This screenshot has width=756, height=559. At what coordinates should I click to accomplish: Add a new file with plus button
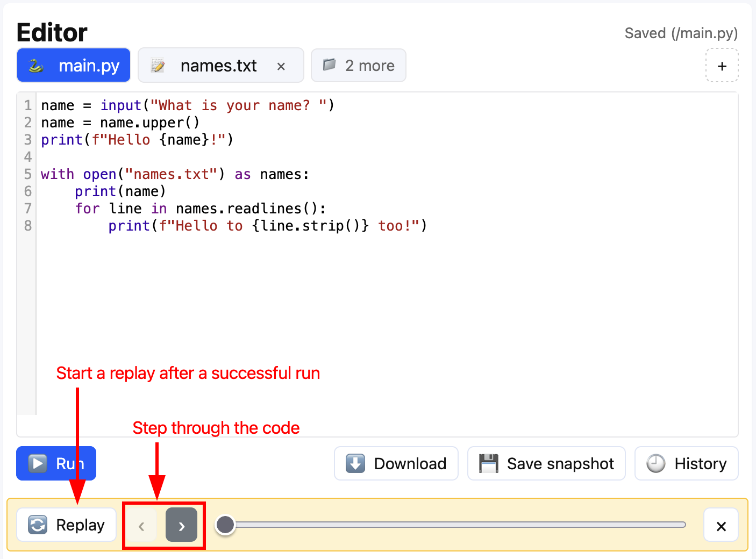click(722, 66)
